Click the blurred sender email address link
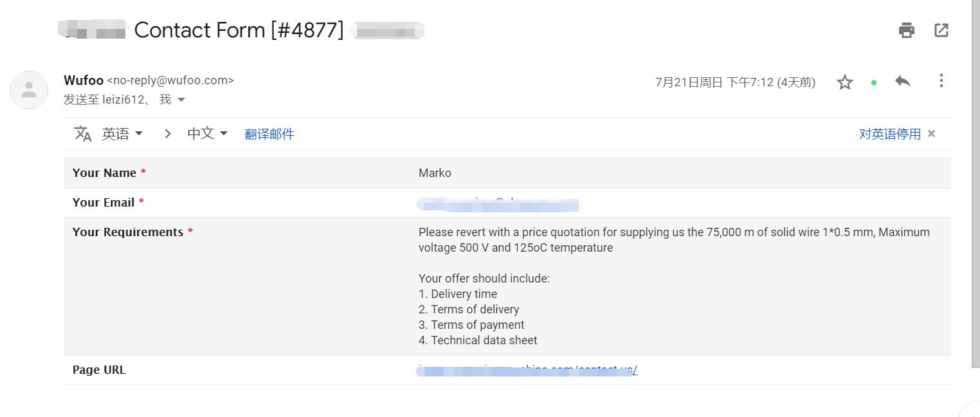The image size is (980, 417). pyautogui.click(x=498, y=203)
